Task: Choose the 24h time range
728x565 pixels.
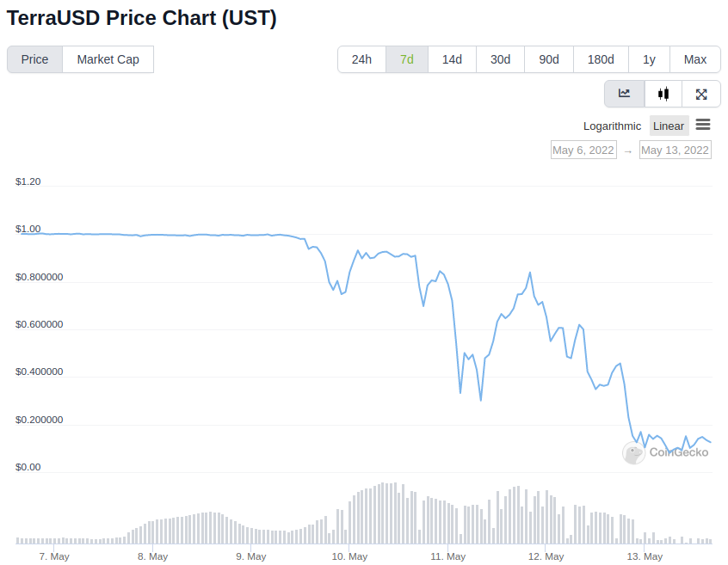Action: (361, 59)
